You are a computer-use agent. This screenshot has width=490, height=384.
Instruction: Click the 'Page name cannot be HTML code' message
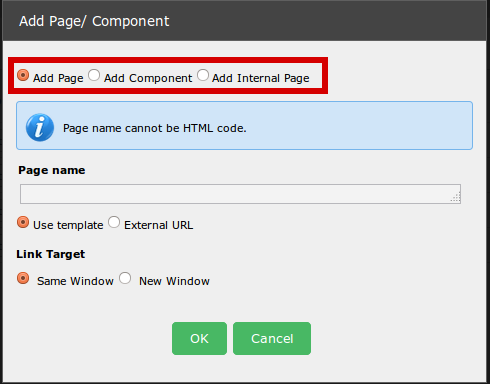pos(155,128)
